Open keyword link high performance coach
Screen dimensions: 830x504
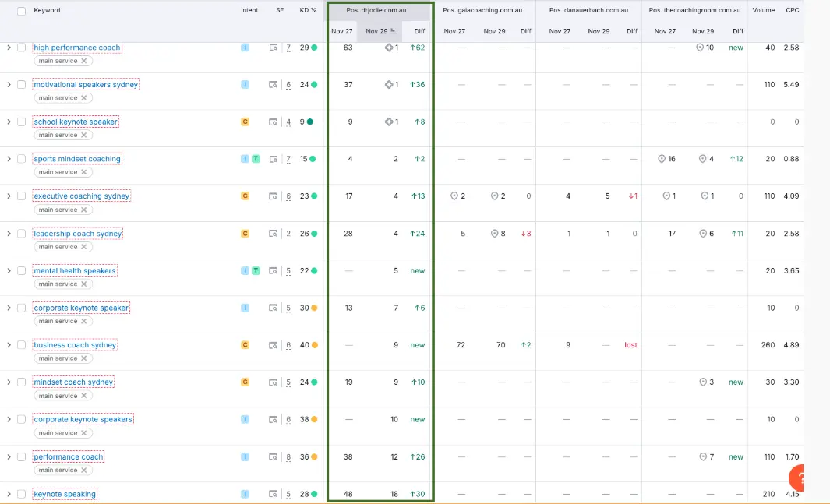[x=77, y=48]
